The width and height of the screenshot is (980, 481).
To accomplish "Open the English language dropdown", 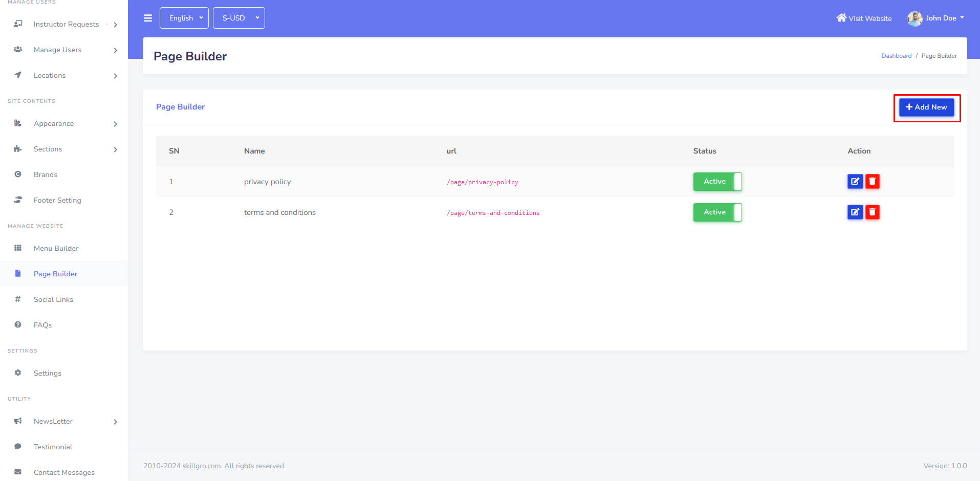I will coord(184,18).
